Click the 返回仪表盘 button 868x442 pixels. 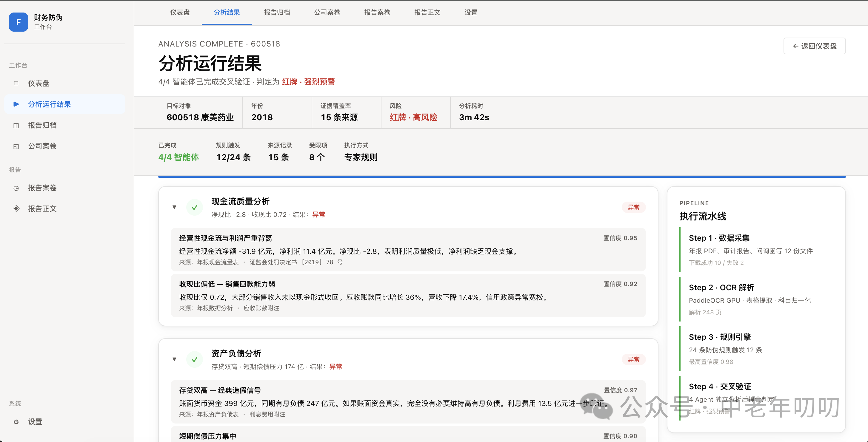pos(815,46)
